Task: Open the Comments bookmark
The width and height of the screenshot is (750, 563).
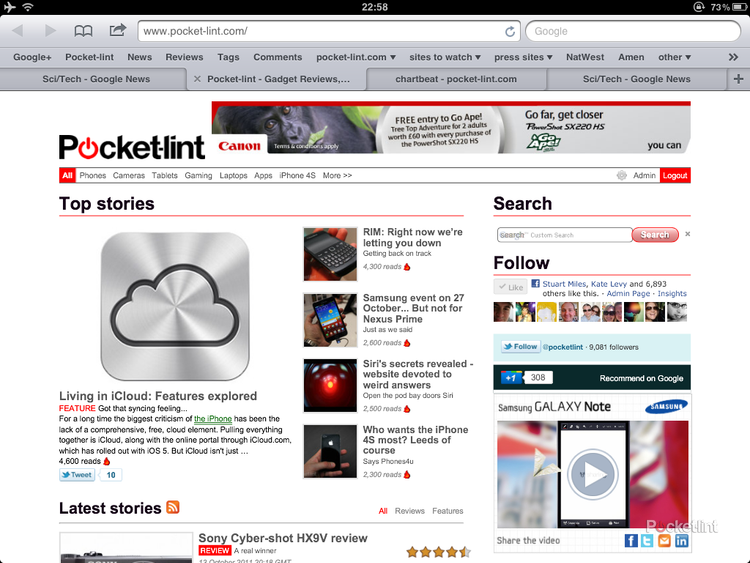Action: pyautogui.click(x=277, y=57)
